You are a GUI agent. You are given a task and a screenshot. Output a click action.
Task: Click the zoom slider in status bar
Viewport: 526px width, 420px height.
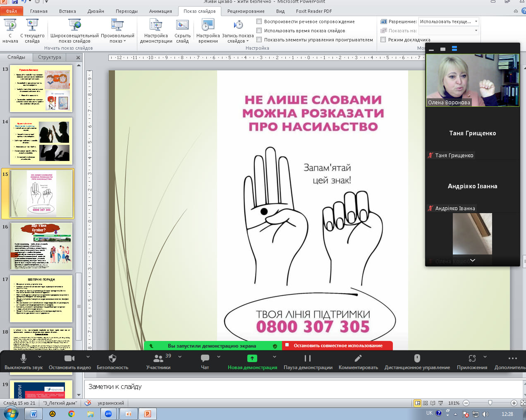[490, 403]
